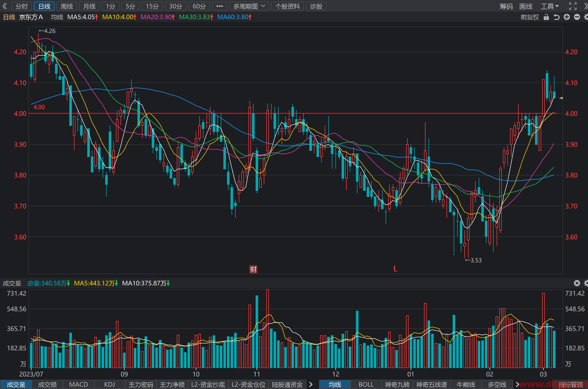588x389 pixels.
Task: Collapse left panel with double-chevron icon
Action: click(5, 6)
